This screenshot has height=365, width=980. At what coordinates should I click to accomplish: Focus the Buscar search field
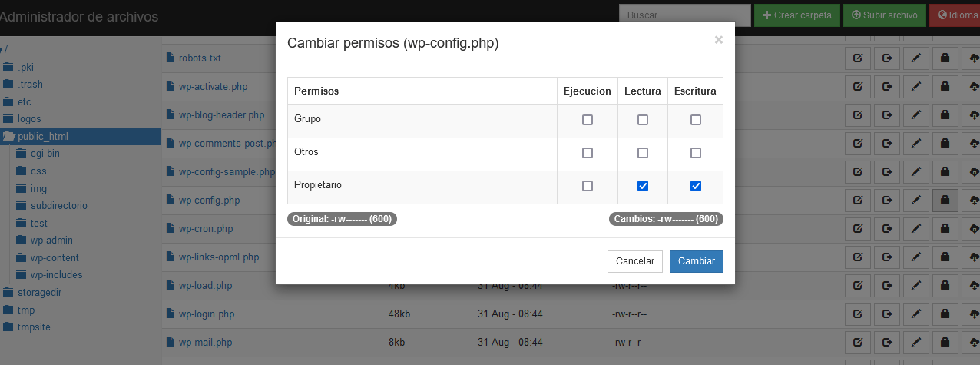pos(684,15)
